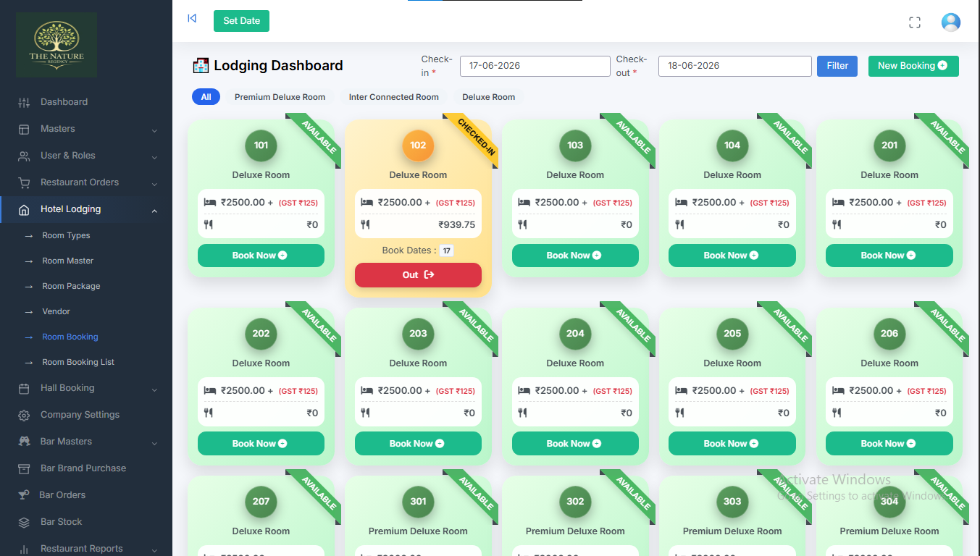Viewport: 980px width, 556px height.
Task: Click Book Now for room 203
Action: [x=418, y=444]
